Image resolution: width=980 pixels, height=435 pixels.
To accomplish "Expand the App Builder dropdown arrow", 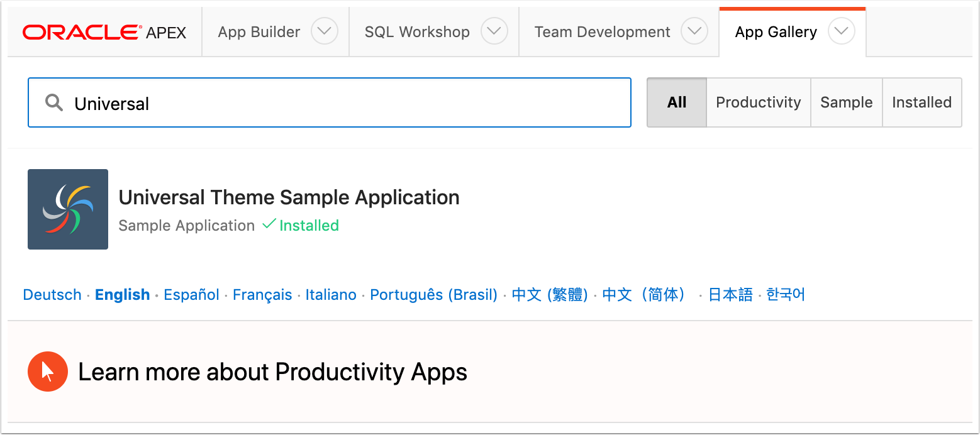I will 325,31.
